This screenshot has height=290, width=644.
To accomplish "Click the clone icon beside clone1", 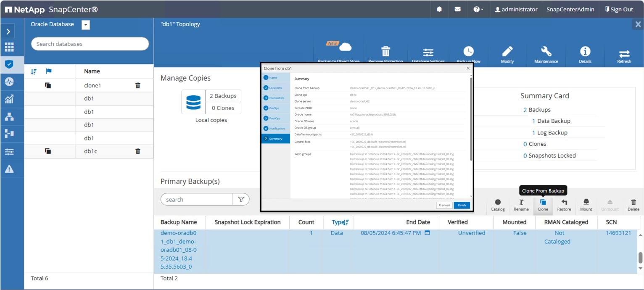I will [48, 85].
